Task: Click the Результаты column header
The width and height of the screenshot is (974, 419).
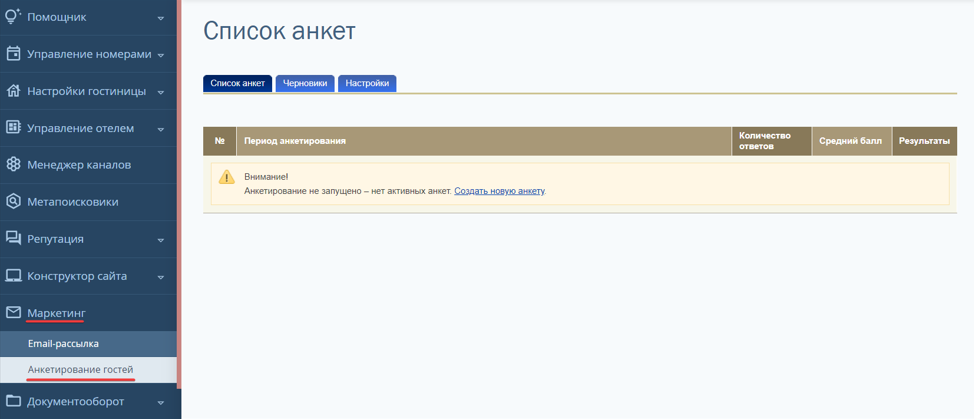Action: 924,141
